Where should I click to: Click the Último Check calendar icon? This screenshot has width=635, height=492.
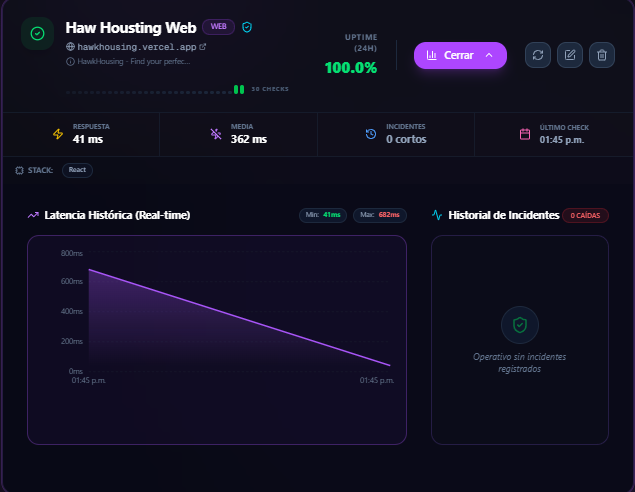tap(525, 134)
